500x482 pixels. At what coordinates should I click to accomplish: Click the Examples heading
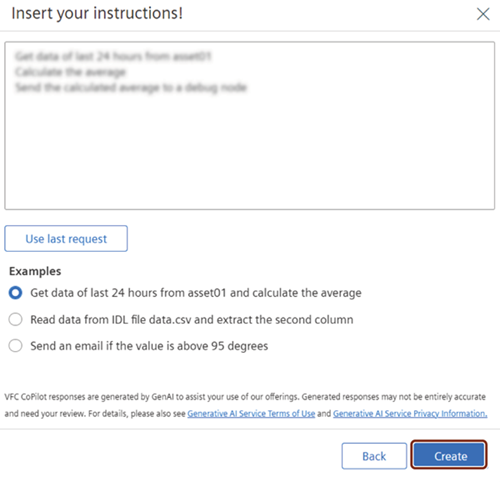[35, 271]
